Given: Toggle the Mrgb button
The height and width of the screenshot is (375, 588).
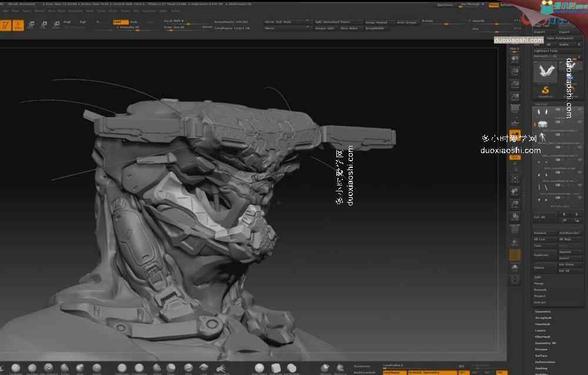Looking at the screenshot, I should pyautogui.click(x=67, y=22).
